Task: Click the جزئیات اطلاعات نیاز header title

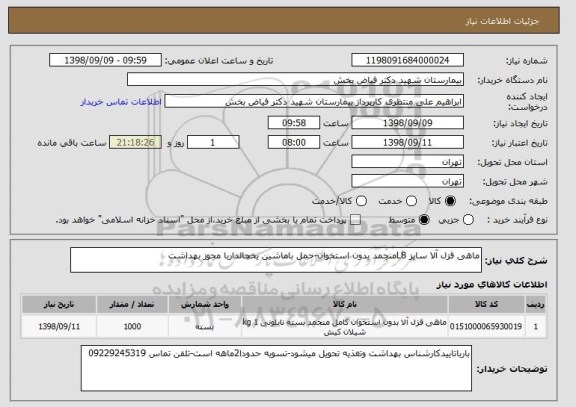Action: pyautogui.click(x=502, y=21)
